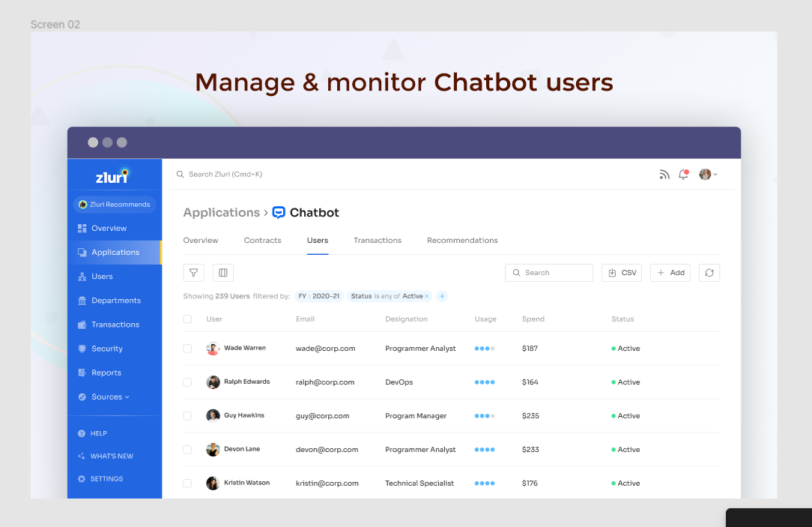The height and width of the screenshot is (527, 812).
Task: Click the search magnifier icon in top bar
Action: click(x=181, y=175)
